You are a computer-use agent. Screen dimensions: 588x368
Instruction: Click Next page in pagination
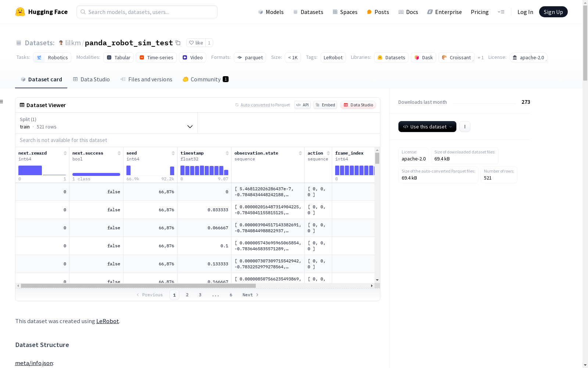[251, 295]
